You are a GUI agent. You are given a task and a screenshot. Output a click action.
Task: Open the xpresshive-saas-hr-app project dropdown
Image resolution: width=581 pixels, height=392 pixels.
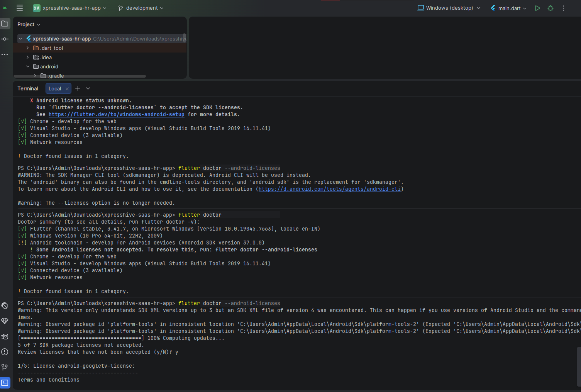point(75,8)
